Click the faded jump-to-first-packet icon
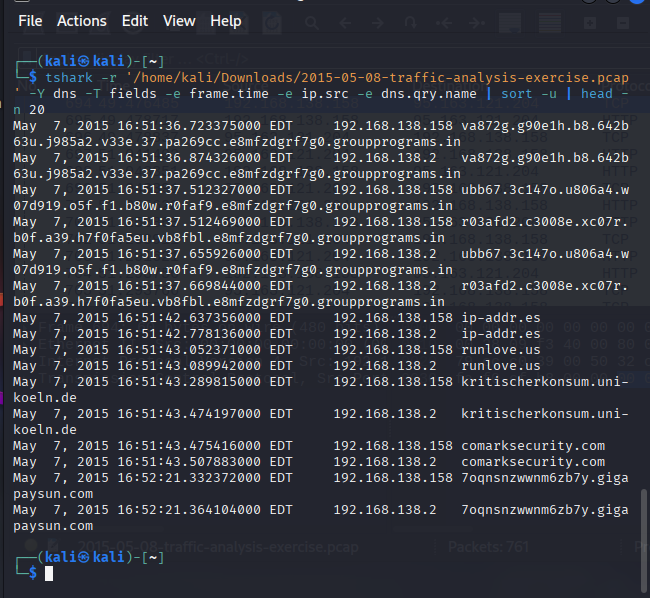650x598 pixels. click(x=443, y=22)
